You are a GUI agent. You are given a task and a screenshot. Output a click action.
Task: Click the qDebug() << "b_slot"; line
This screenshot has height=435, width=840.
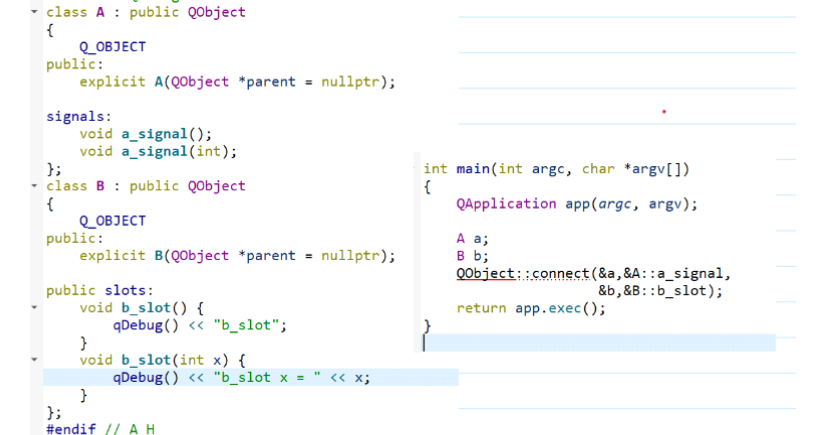click(x=200, y=325)
